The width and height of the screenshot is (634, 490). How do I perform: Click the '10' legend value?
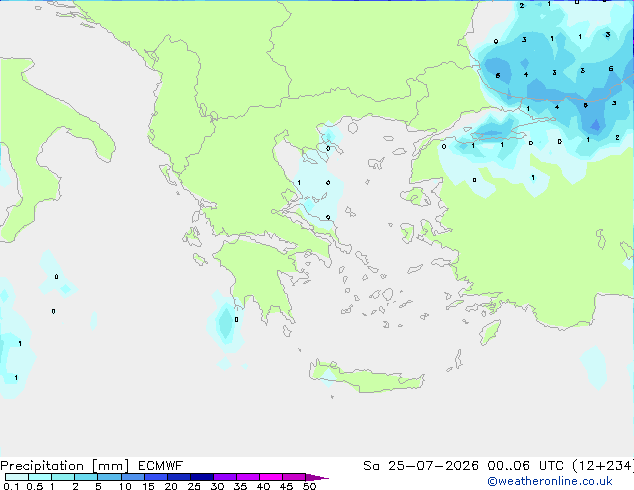(125, 486)
